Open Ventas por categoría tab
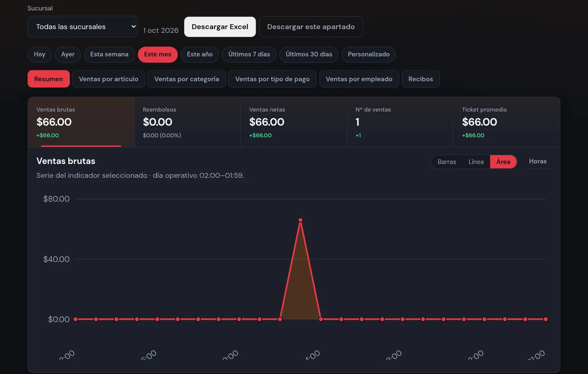 (x=187, y=79)
